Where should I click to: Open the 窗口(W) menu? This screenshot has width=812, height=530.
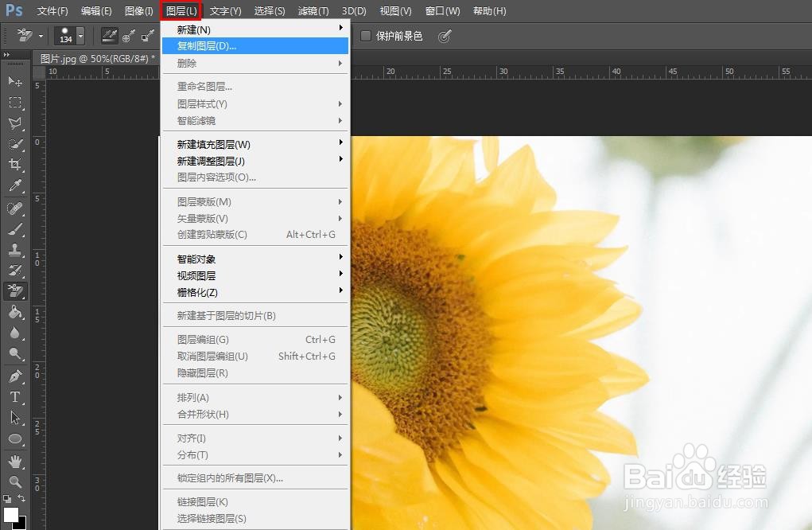coord(442,11)
